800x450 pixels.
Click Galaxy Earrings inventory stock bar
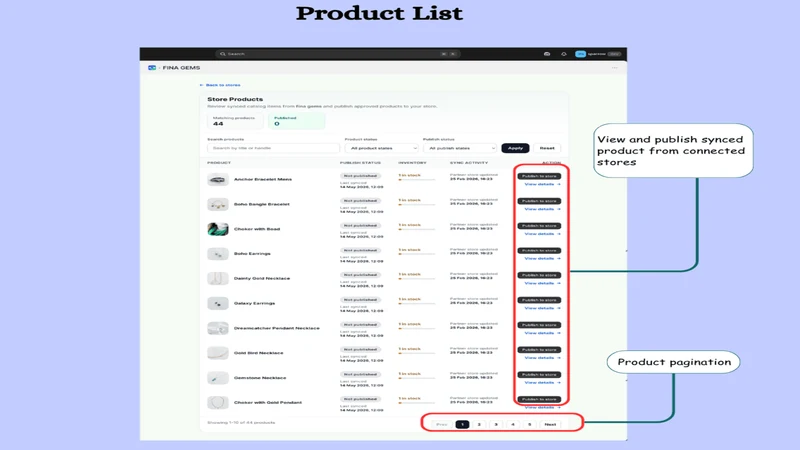[x=417, y=304]
